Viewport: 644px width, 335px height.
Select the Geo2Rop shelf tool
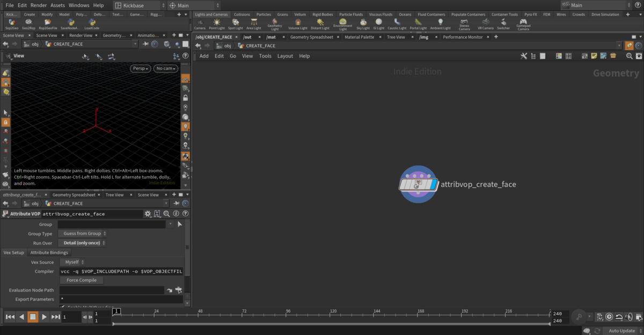pyautogui.click(x=29, y=24)
